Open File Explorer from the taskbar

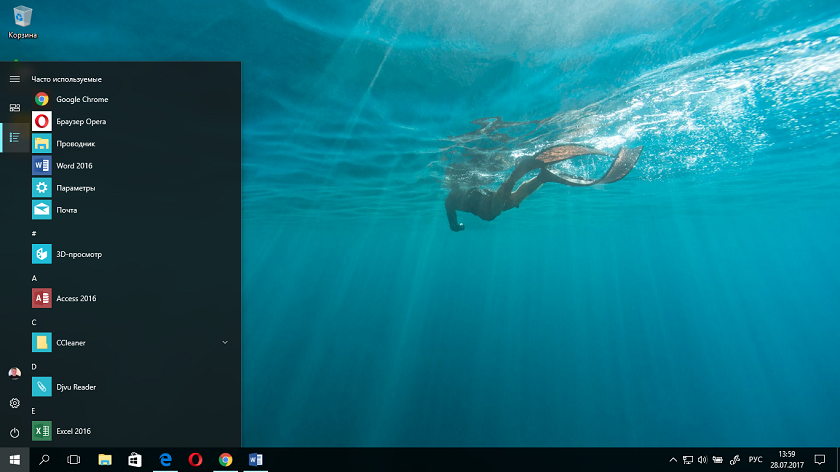coord(105,460)
